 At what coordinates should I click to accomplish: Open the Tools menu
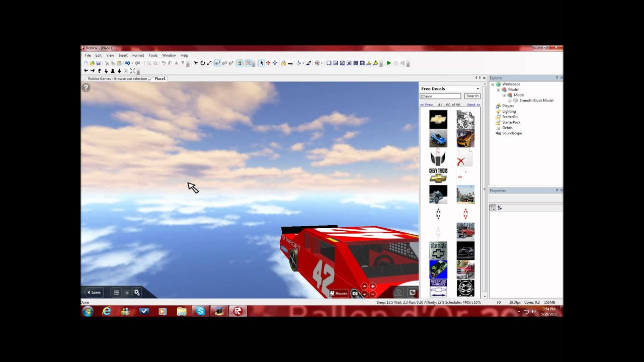153,55
